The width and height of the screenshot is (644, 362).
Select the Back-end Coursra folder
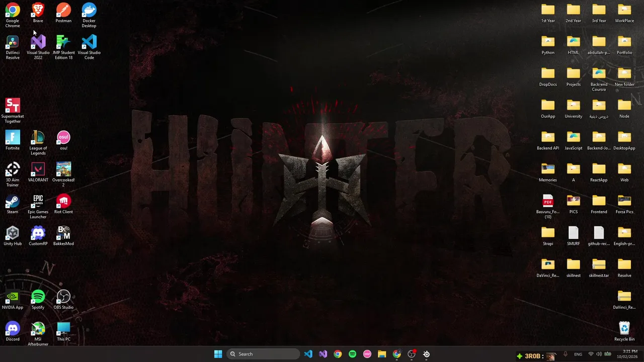(x=599, y=79)
